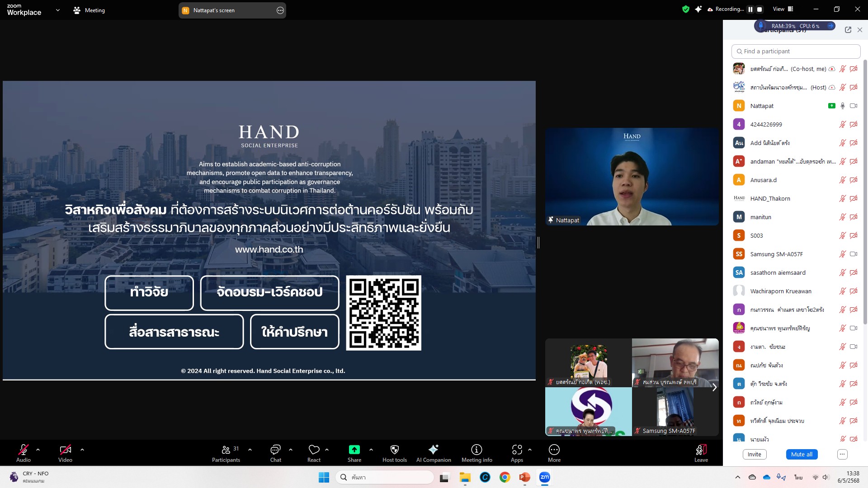Image resolution: width=868 pixels, height=488 pixels.
Task: Open Google Chrome from taskbar
Action: pyautogui.click(x=505, y=477)
